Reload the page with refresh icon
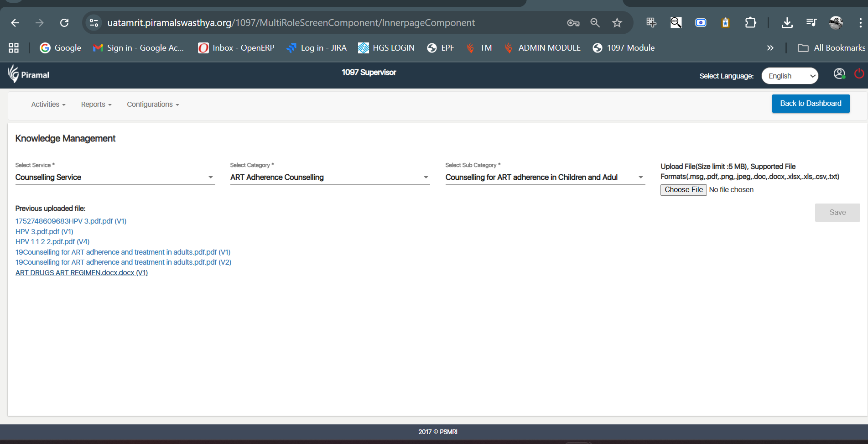The width and height of the screenshot is (868, 444). point(64,23)
